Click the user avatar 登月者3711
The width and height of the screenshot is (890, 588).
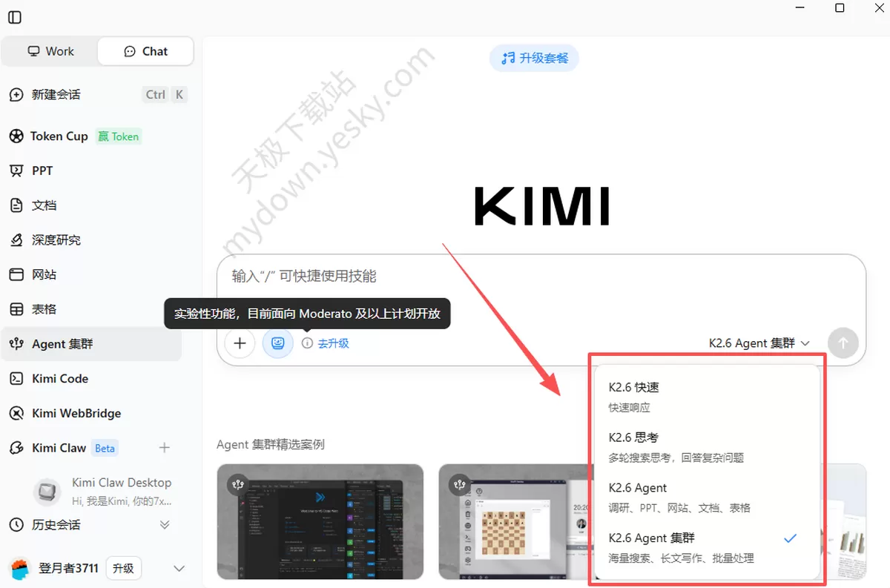20,569
